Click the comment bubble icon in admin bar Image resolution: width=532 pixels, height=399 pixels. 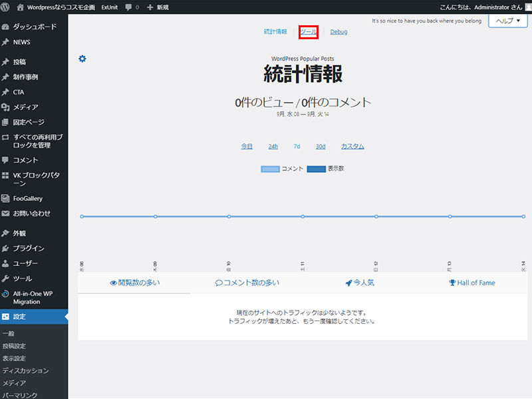point(128,7)
